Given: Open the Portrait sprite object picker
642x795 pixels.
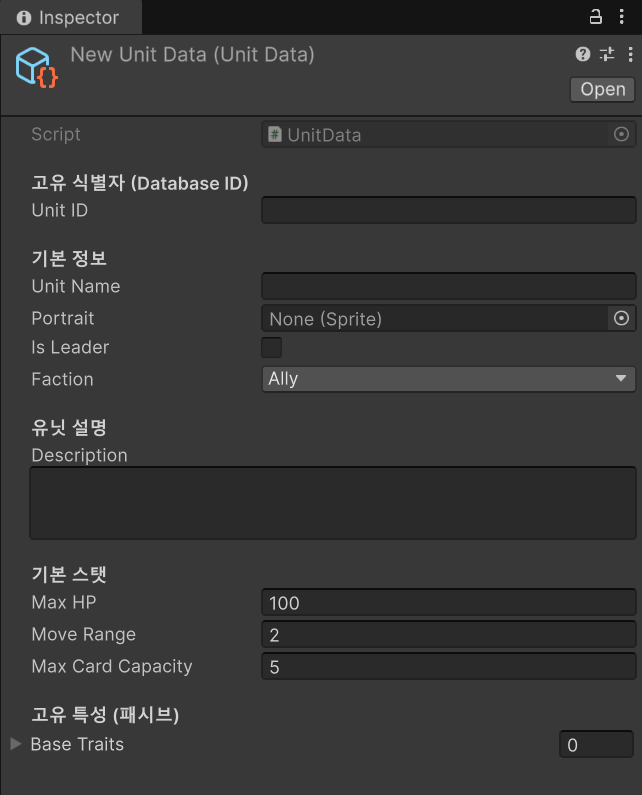Looking at the screenshot, I should 621,318.
